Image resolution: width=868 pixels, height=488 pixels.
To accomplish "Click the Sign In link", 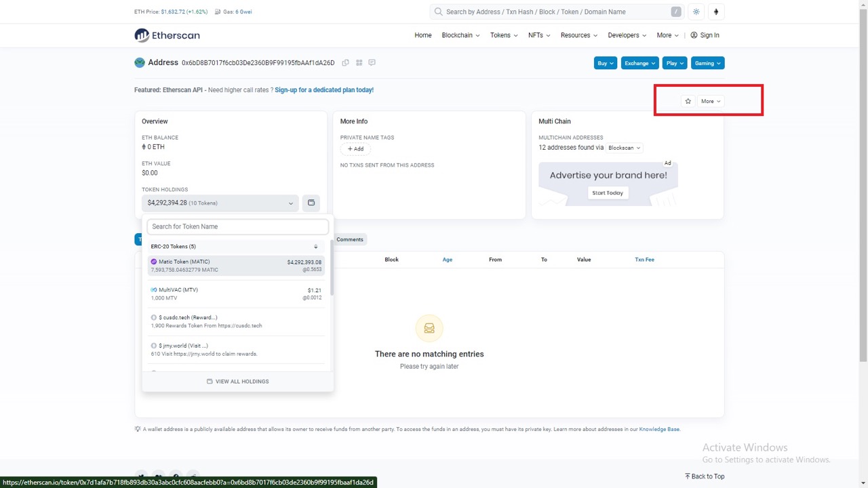I will [x=709, y=35].
